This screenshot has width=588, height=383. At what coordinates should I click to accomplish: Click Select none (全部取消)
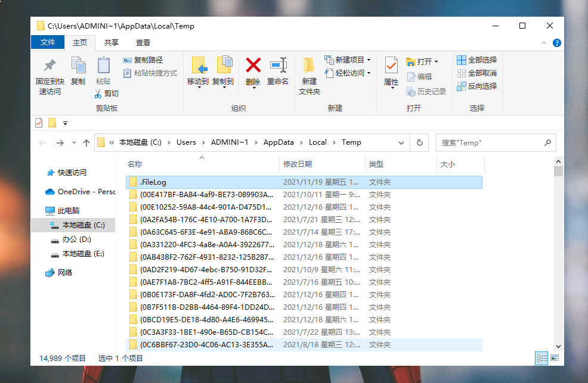click(476, 73)
